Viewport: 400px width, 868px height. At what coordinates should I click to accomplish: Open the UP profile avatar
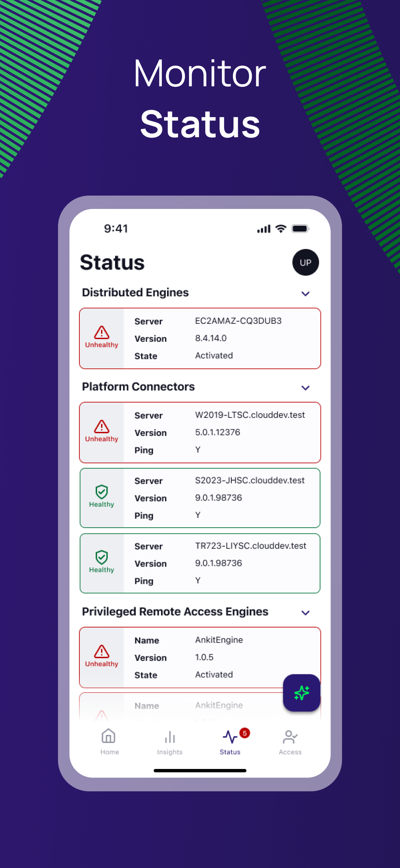point(305,262)
